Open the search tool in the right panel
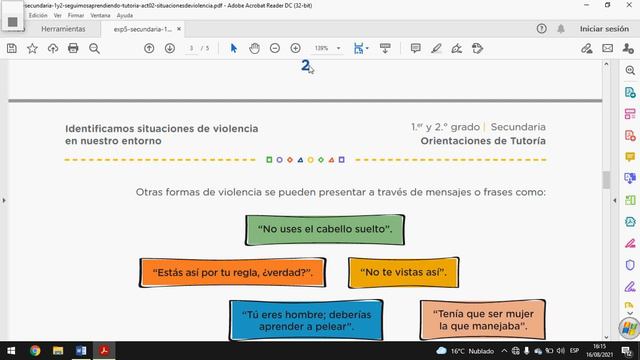The height and width of the screenshot is (360, 640). pos(630,71)
